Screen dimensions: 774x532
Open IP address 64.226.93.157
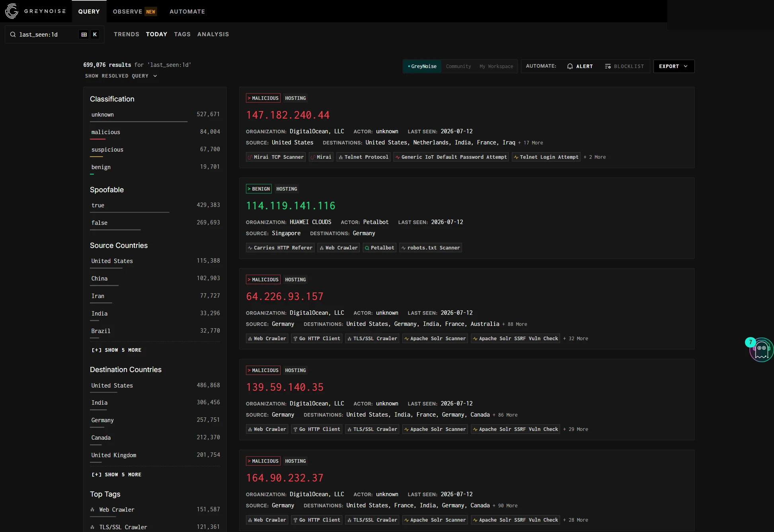(x=285, y=296)
